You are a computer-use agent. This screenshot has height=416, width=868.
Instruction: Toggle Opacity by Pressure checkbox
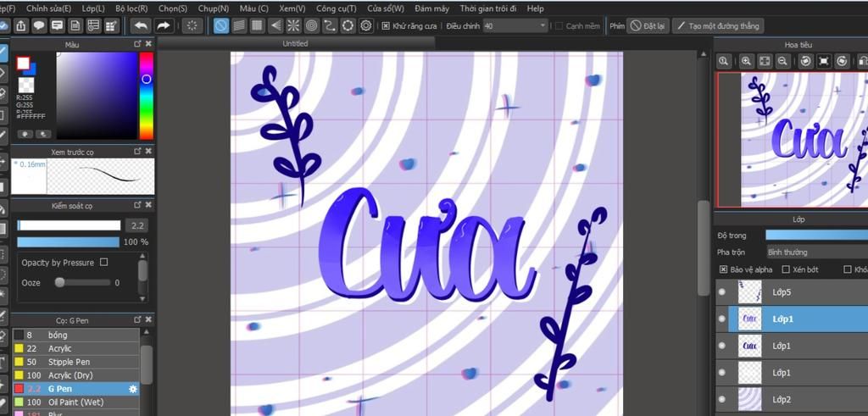pyautogui.click(x=103, y=262)
